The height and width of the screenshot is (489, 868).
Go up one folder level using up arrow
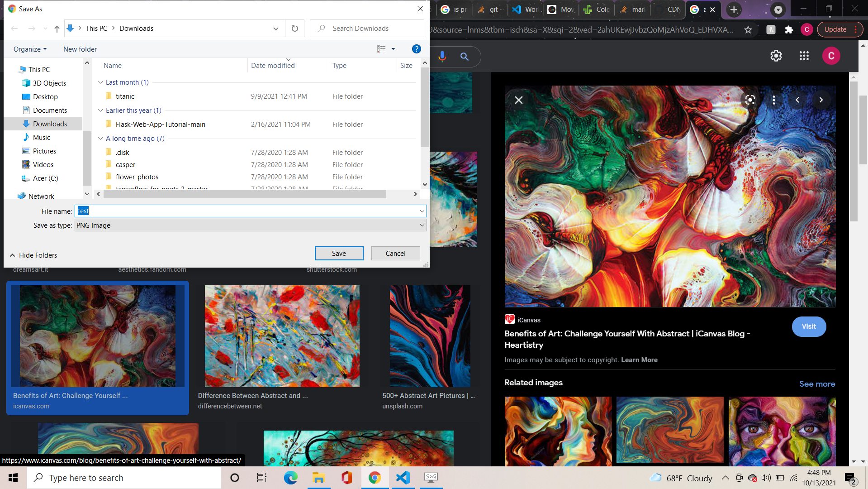tap(57, 29)
